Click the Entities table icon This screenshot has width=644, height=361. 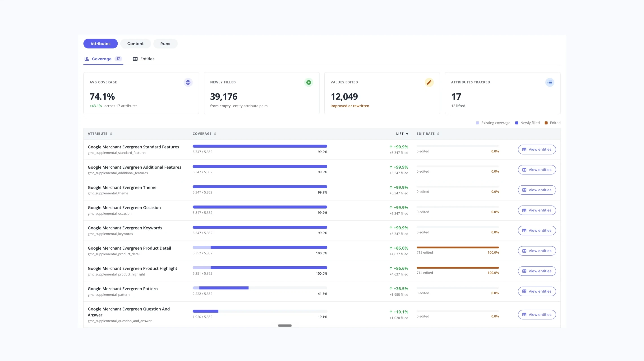(135, 59)
